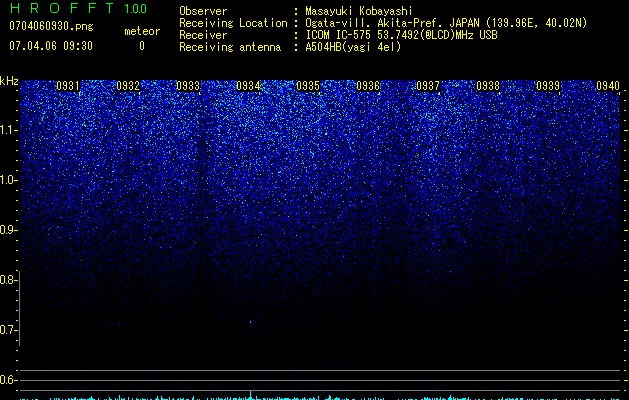Click the Receiver label
Screen dimensions: 629x400
coord(203,35)
